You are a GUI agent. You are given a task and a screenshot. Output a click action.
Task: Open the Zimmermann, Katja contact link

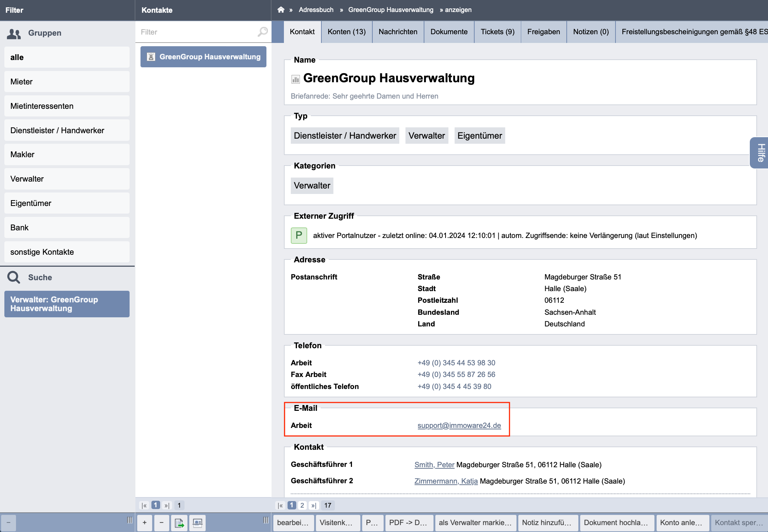point(446,481)
